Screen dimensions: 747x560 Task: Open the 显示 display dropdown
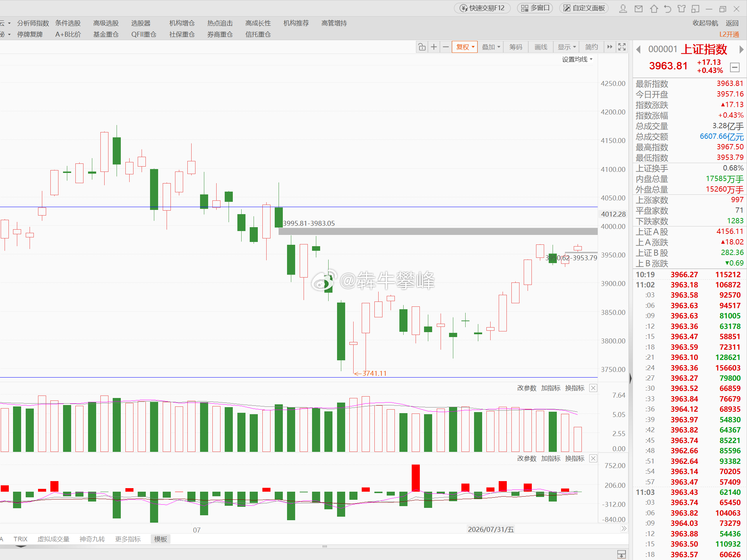click(x=567, y=47)
